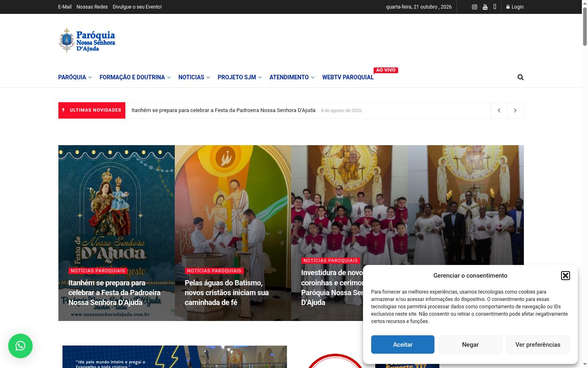Expand the NOTICIAS menu
The width and height of the screenshot is (588, 368).
point(194,77)
